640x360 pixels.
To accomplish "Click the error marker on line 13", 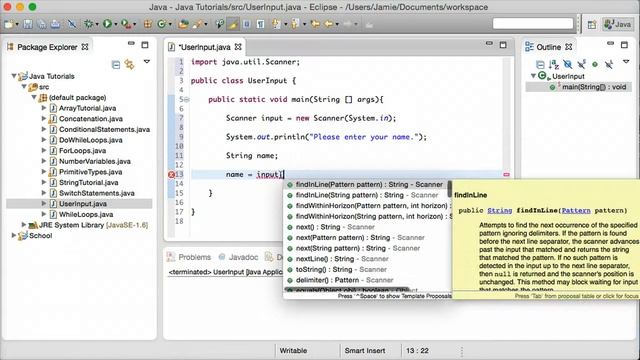I will pyautogui.click(x=171, y=175).
